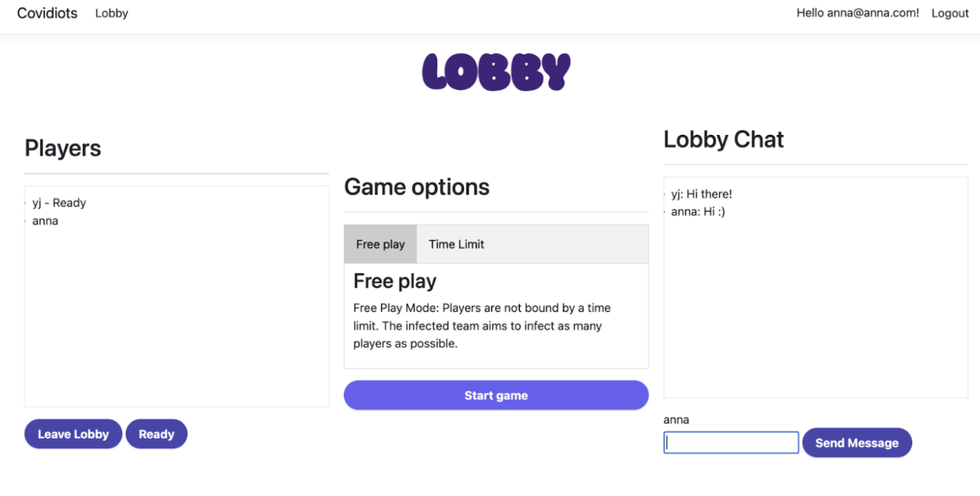980x496 pixels.
Task: Click the chat message 'yj: Hi there!'
Action: (x=701, y=194)
